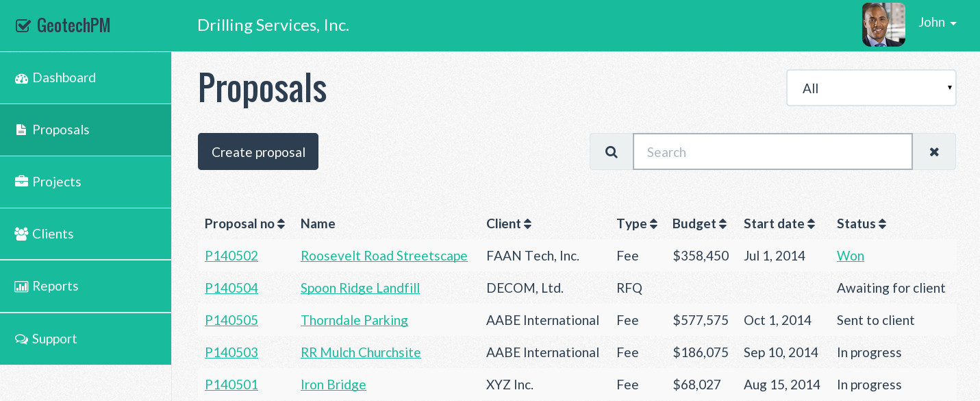
Task: Open the Roosevelt Road Streetscape proposal link
Action: click(x=384, y=256)
